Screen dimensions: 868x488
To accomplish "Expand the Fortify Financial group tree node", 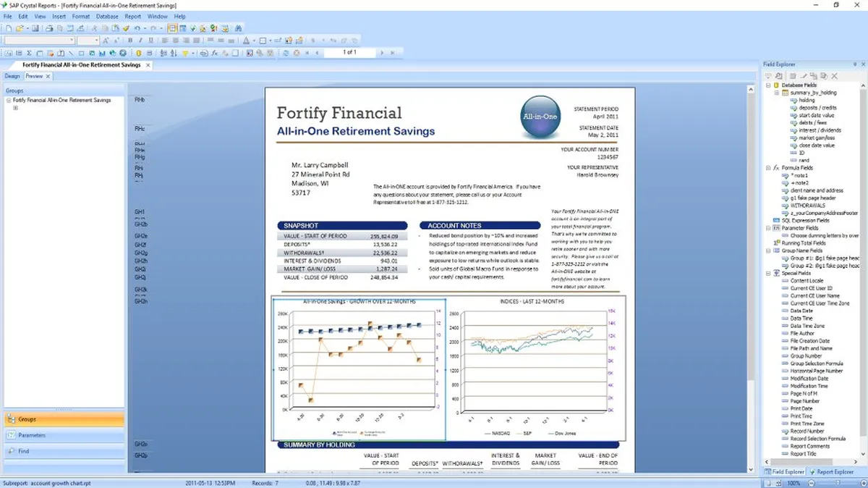I will point(8,100).
